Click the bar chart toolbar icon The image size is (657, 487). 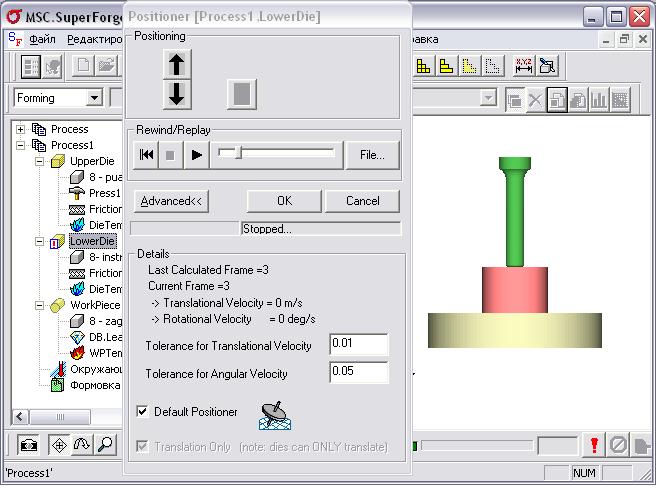pos(599,100)
